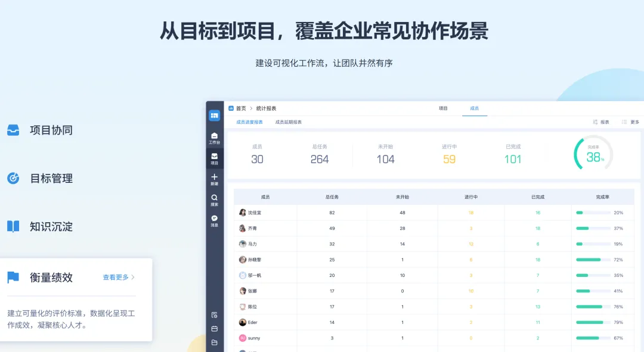Click 陈位's completed value 13
644x352 pixels.
[538, 307]
